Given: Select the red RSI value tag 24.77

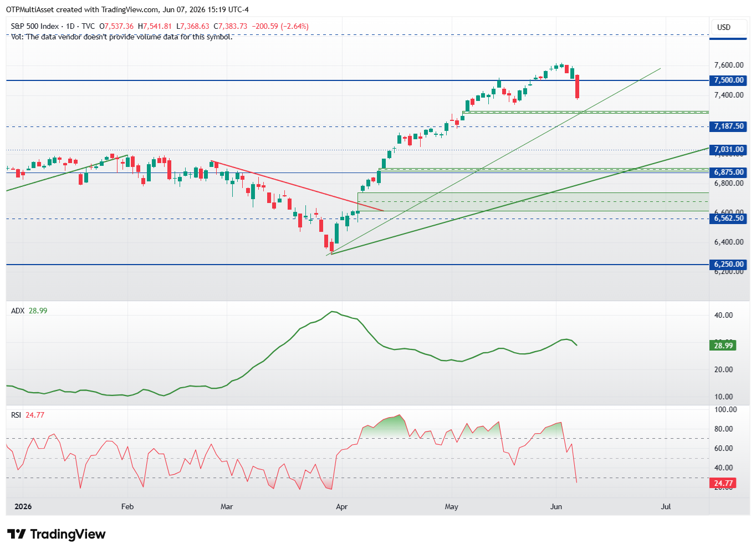Looking at the screenshot, I should 723,484.
